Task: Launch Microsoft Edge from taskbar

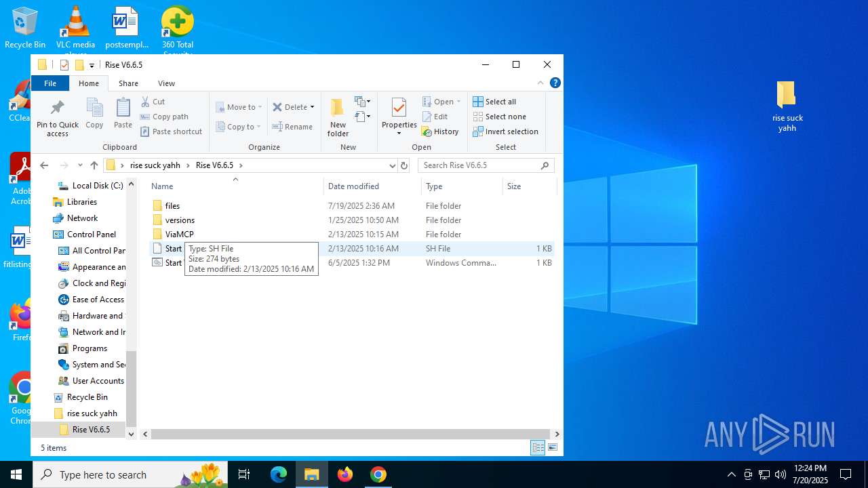Action: 279,474
